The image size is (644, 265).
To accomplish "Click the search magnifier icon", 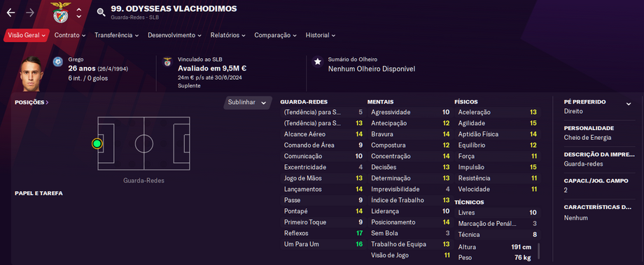I will (101, 13).
